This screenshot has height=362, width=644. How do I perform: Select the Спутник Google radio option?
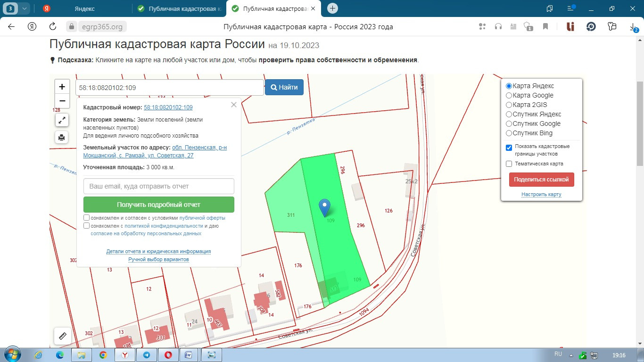click(x=509, y=123)
